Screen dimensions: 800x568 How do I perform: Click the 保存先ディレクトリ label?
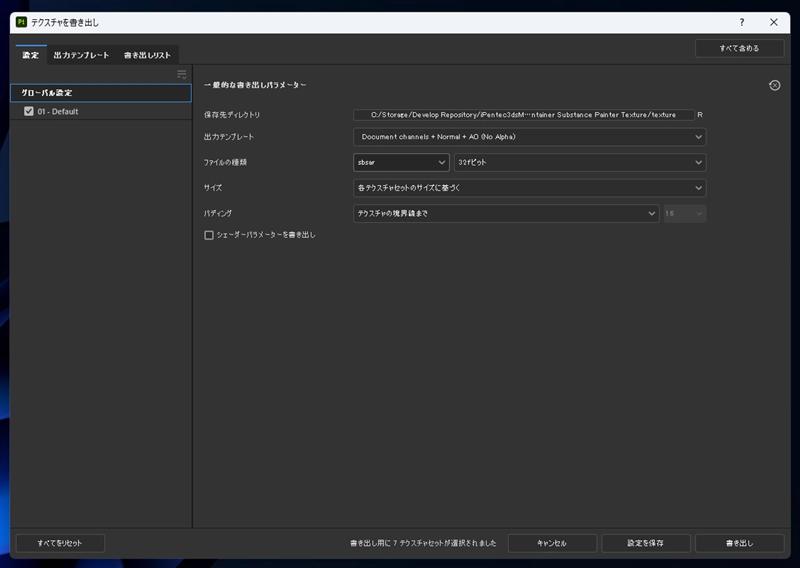click(x=232, y=115)
